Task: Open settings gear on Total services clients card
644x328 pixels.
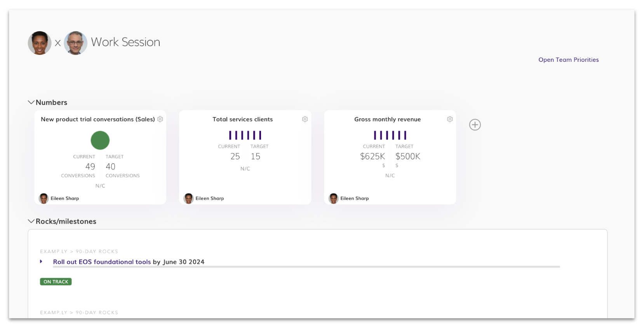Action: pyautogui.click(x=305, y=119)
